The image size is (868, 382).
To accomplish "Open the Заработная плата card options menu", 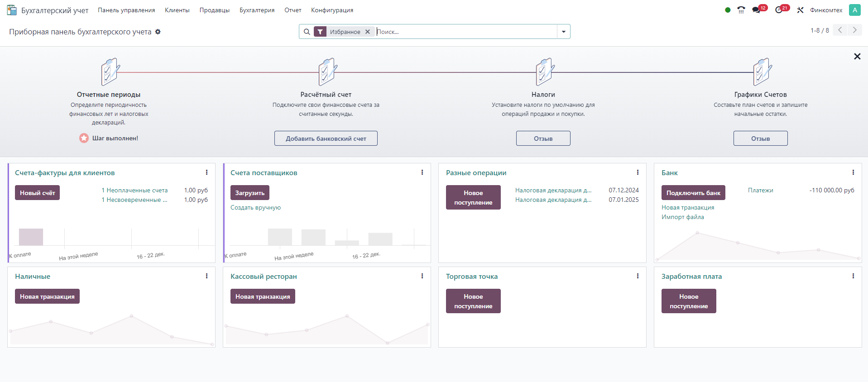I will (x=853, y=276).
